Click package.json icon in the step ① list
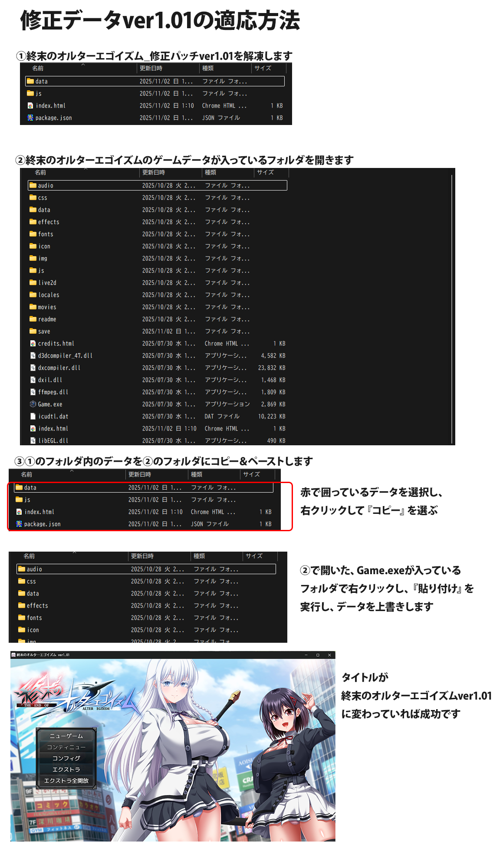Viewport: 503px width, 868px height. coord(30,118)
